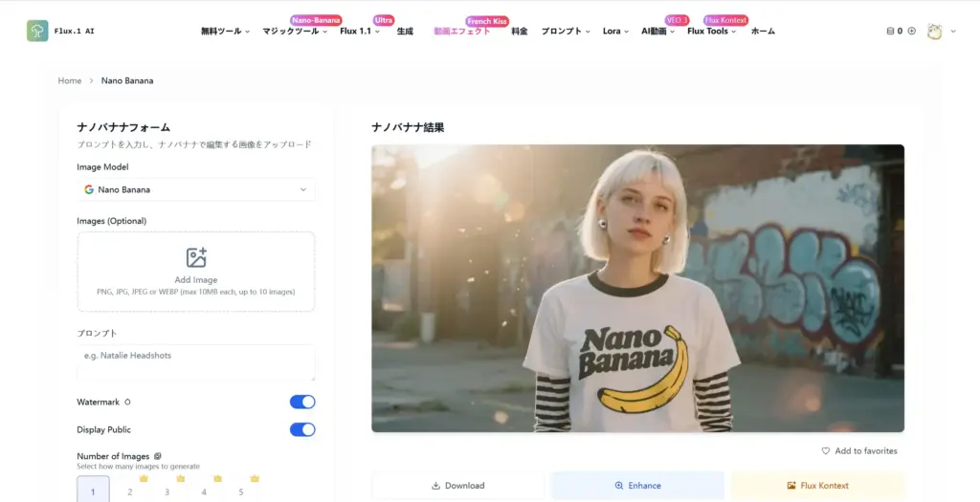
Task: Expand the 無料ツール menu
Action: coord(225,32)
